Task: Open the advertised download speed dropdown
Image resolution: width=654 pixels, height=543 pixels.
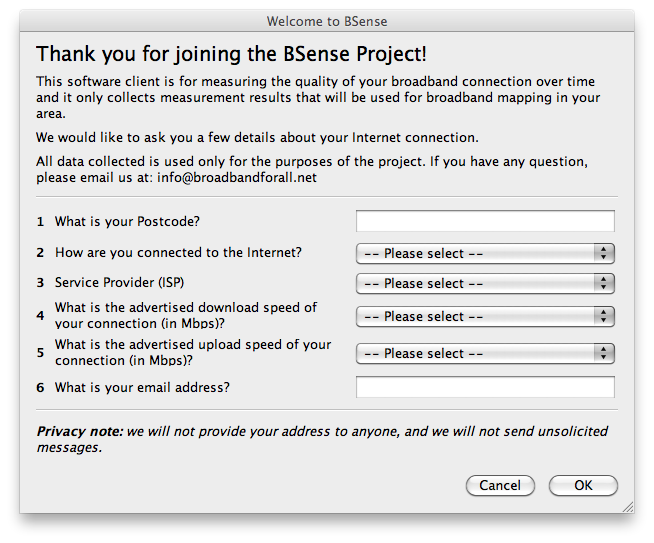Action: tap(485, 316)
